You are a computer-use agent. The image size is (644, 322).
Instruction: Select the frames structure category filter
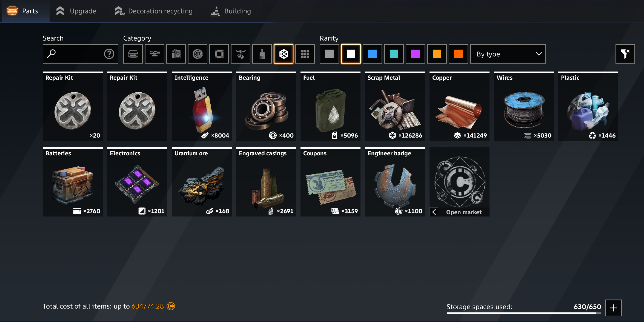pyautogui.click(x=219, y=54)
